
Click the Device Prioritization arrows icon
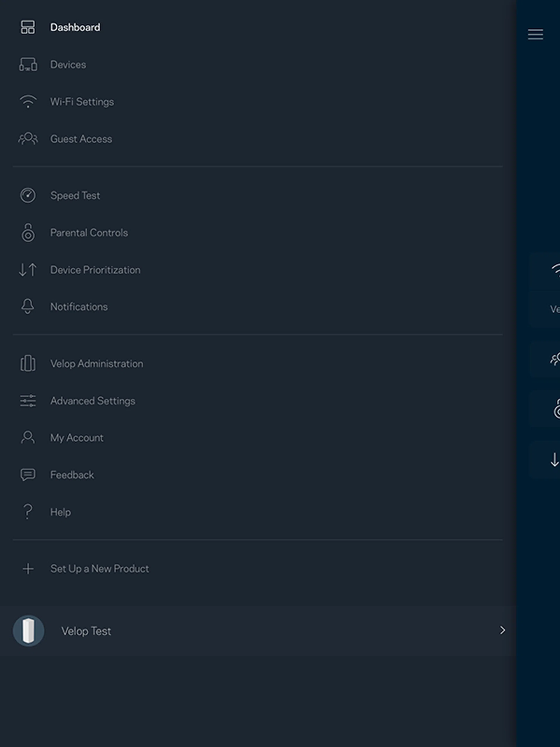tap(28, 270)
